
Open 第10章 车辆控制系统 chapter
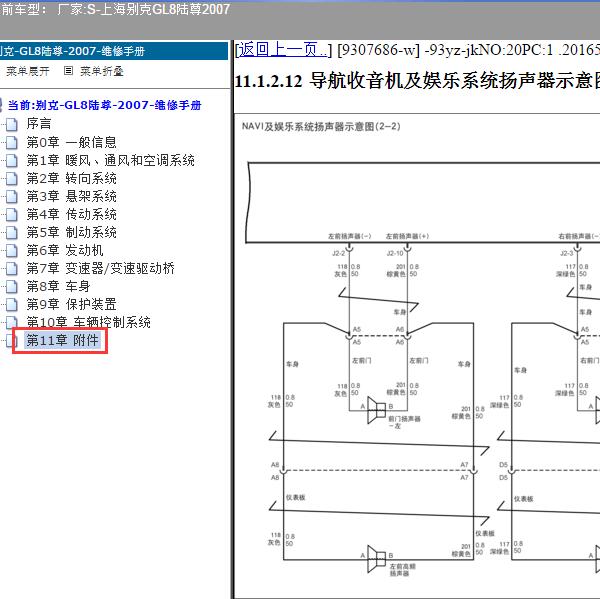[88, 322]
